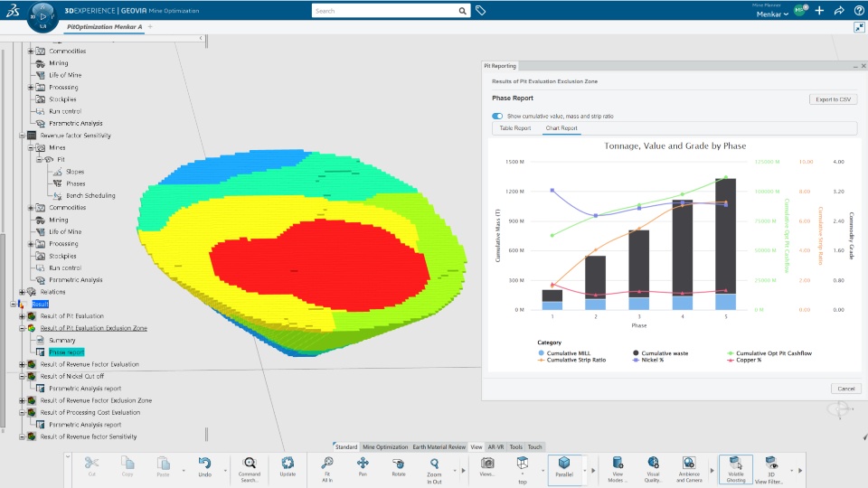The width and height of the screenshot is (868, 488).
Task: Collapse the Revenue factor Sensitivity node
Action: 22,136
